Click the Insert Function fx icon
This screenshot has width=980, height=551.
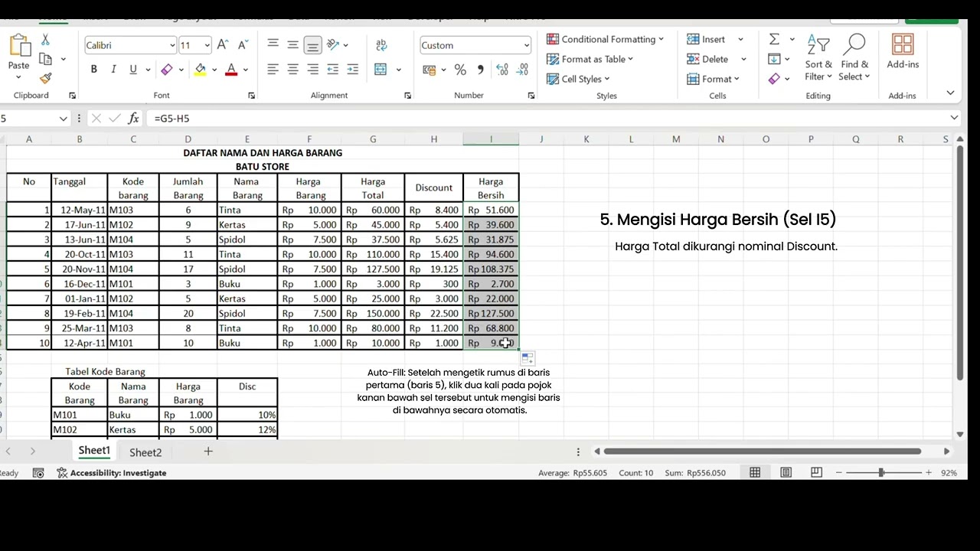pyautogui.click(x=133, y=119)
